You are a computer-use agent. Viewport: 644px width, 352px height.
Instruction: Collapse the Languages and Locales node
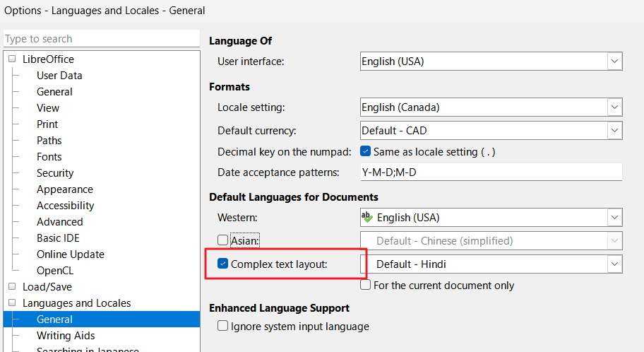click(x=12, y=303)
